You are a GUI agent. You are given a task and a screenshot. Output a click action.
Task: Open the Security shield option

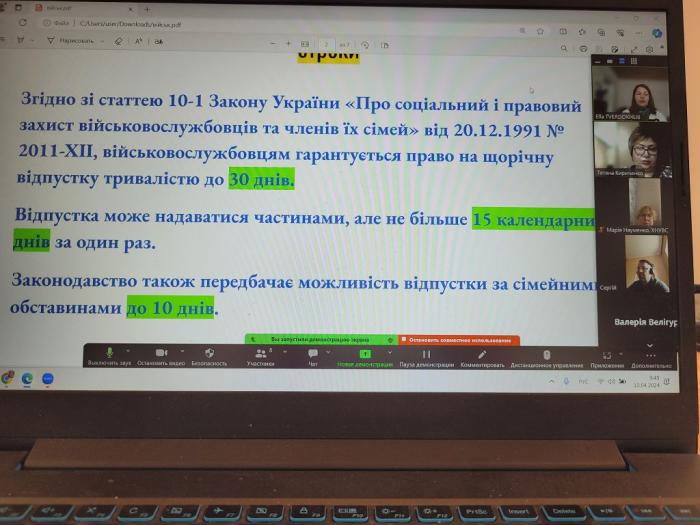tap(209, 353)
